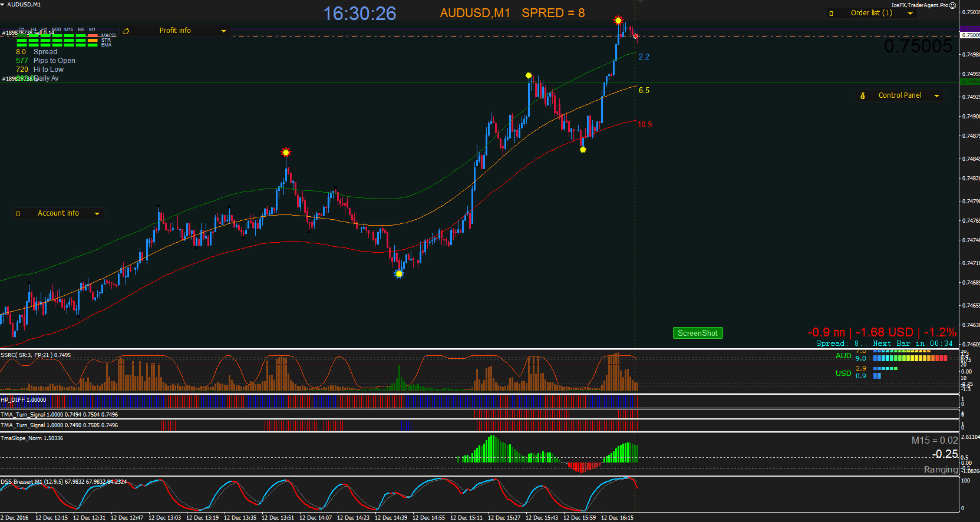Click the white 0.75005 current price tag on axis
Screen dimensions: 980x522
(x=970, y=35)
